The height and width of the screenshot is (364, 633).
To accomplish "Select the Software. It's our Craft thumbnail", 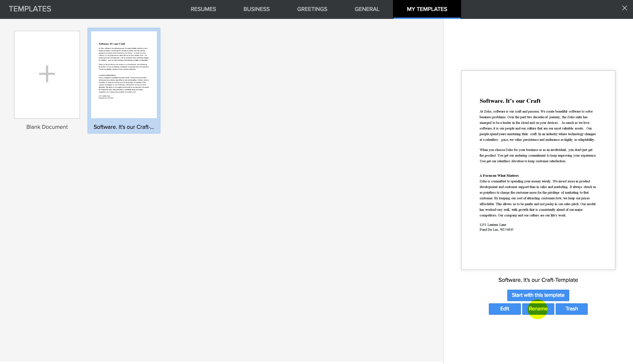I will 124,75.
